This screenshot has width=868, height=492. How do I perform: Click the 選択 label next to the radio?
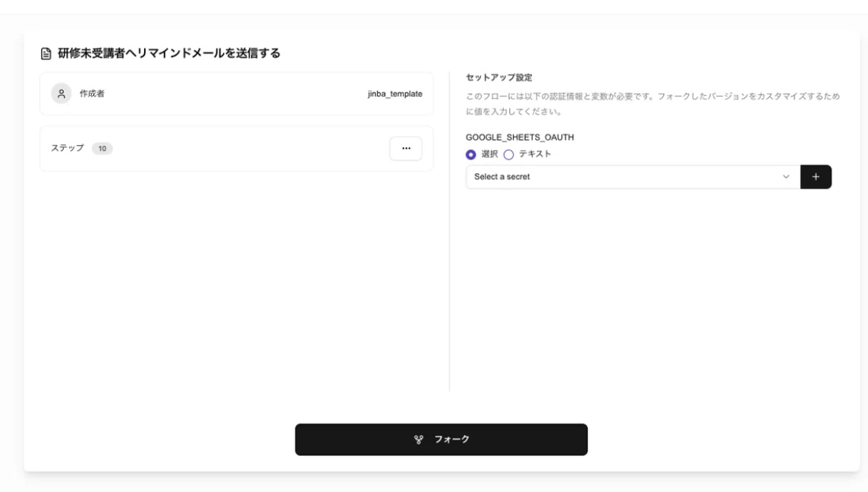tap(489, 154)
